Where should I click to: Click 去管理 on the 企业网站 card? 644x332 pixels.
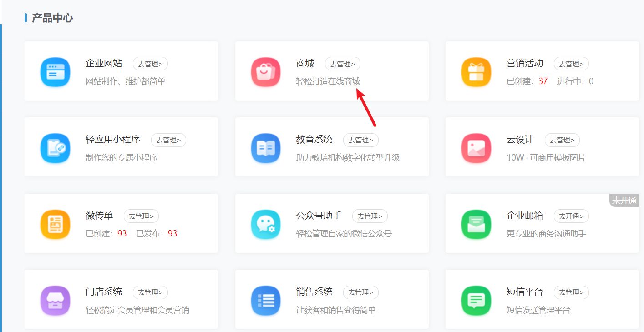(150, 64)
